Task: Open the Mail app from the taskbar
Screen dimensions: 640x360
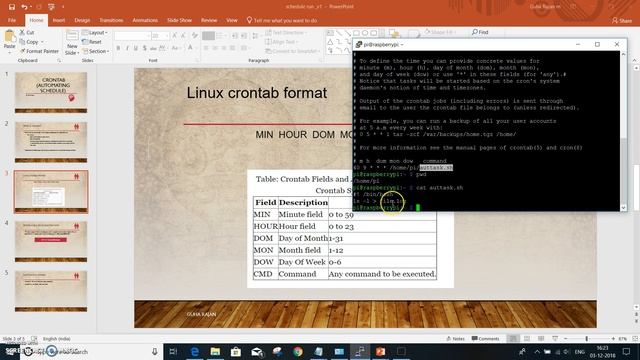Action: pyautogui.click(x=257, y=351)
